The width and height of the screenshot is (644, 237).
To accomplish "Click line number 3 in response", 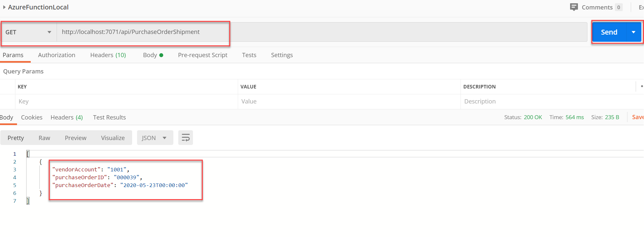I will [15, 169].
